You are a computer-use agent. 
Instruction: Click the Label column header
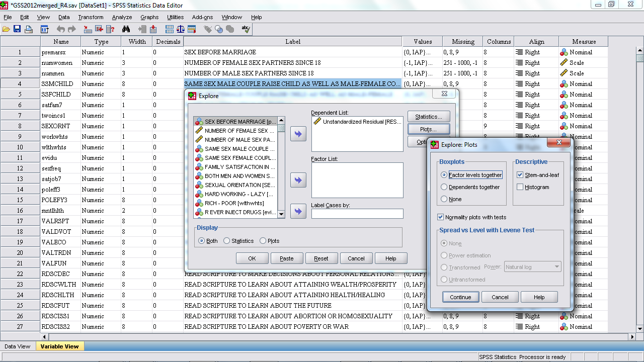(x=293, y=42)
